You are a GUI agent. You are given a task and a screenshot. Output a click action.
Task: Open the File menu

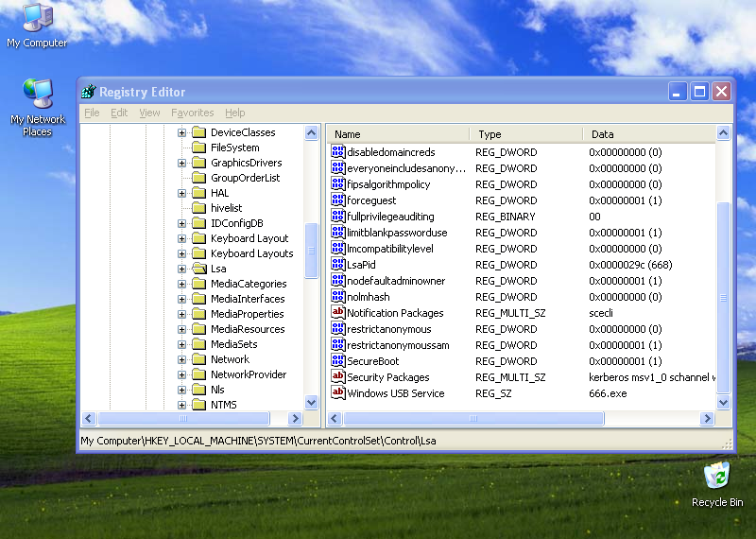(x=92, y=113)
